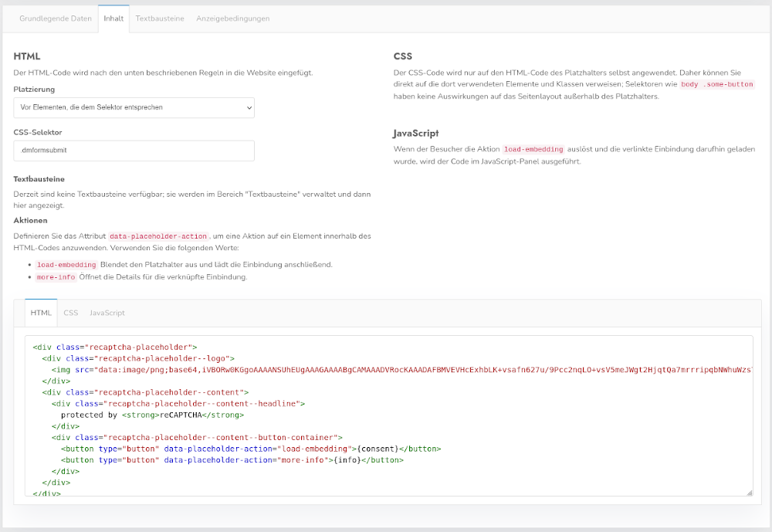Screen dimensions: 772x532
Task: Go to the Anzeigebedingungen tab
Action: coord(232,19)
